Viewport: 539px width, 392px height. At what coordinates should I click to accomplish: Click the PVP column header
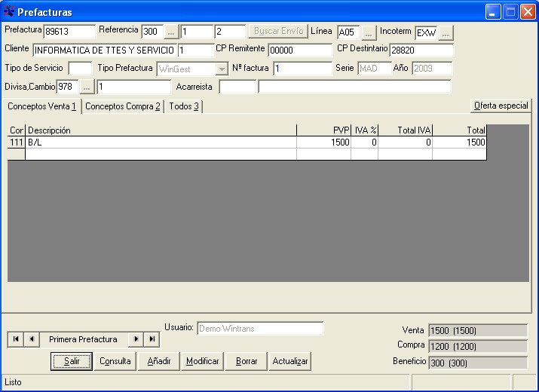(324, 130)
